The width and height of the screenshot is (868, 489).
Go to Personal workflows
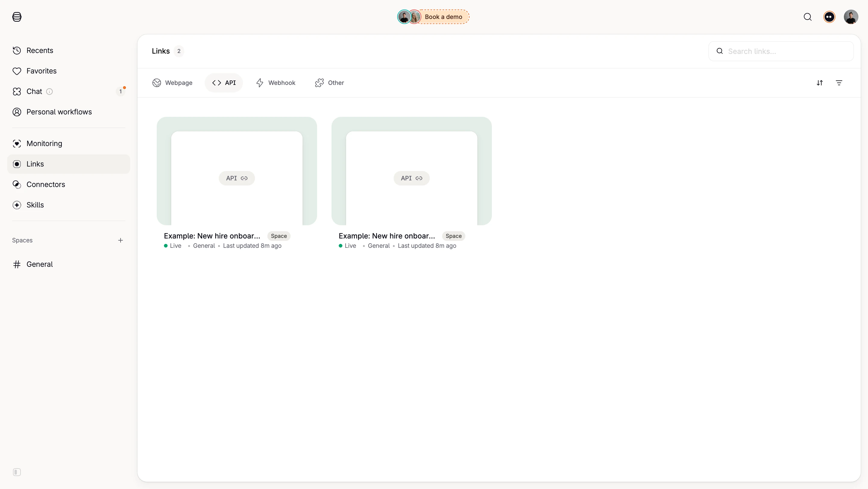click(68, 112)
